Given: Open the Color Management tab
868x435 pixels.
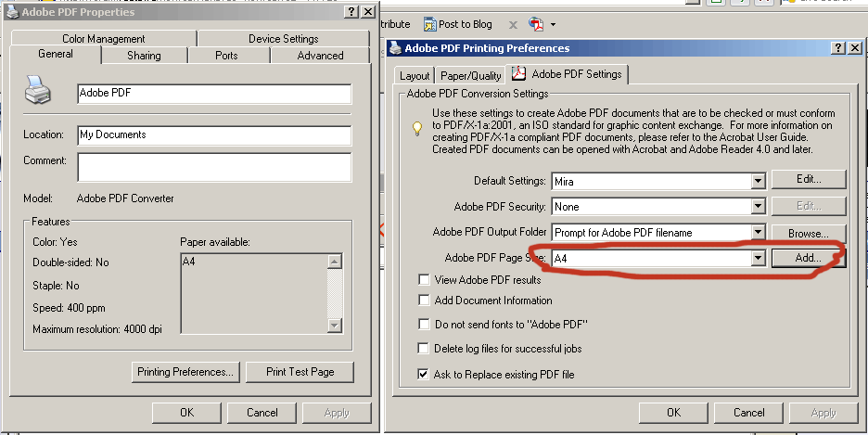Looking at the screenshot, I should (104, 39).
